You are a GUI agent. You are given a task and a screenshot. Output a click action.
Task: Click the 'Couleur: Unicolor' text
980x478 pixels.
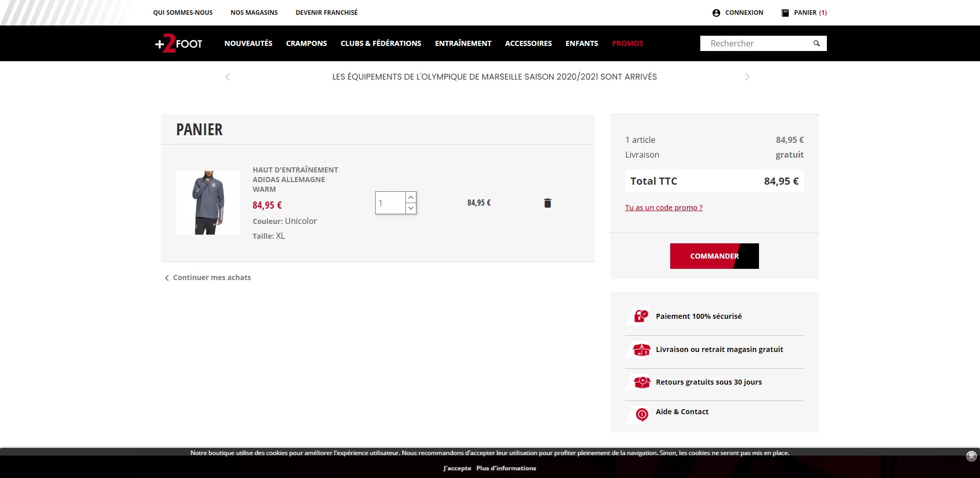point(285,221)
